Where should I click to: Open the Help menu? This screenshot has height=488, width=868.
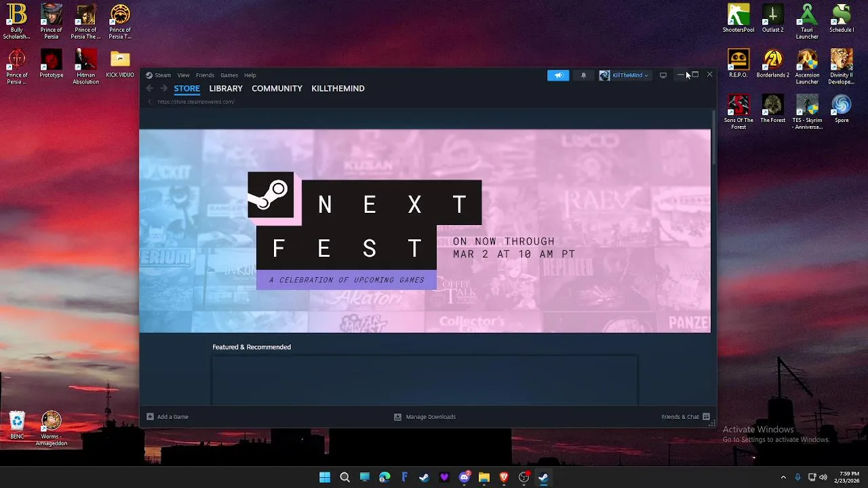[x=250, y=75]
